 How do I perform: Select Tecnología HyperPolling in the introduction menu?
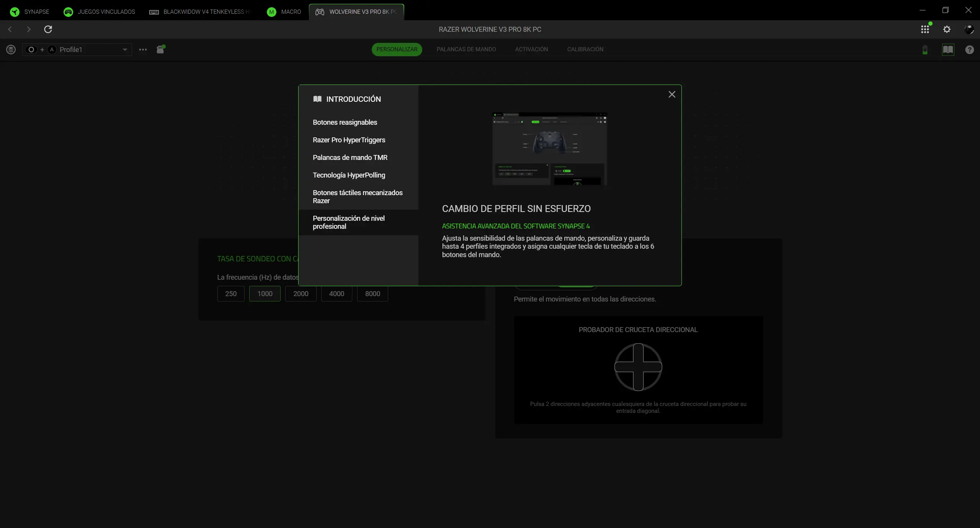[x=349, y=175]
